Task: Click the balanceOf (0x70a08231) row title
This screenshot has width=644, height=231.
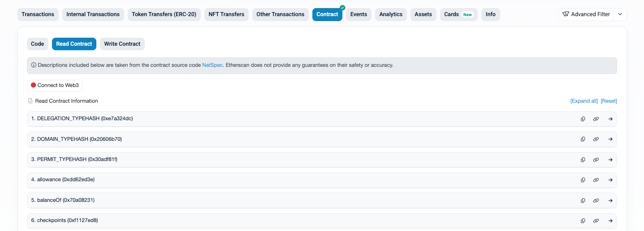Action: (63, 200)
